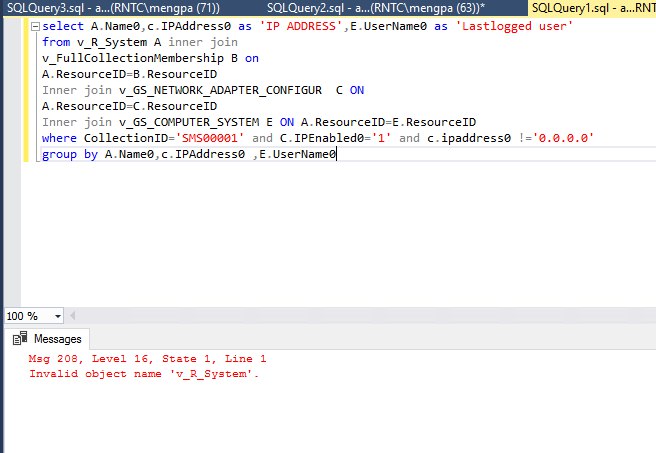Click the 'Invalid object name' error message
Viewport: 656px width, 453px height.
point(144,374)
